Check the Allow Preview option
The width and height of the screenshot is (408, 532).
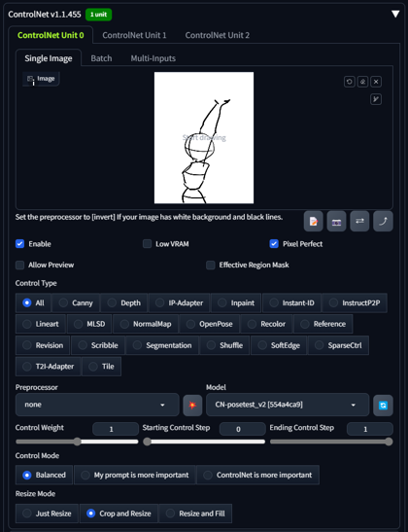[x=19, y=265]
